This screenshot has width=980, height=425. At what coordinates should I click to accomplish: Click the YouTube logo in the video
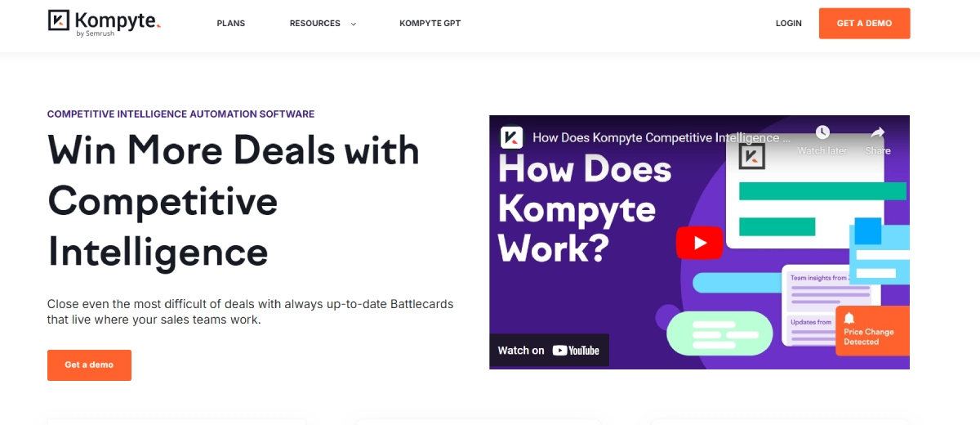[x=576, y=351]
